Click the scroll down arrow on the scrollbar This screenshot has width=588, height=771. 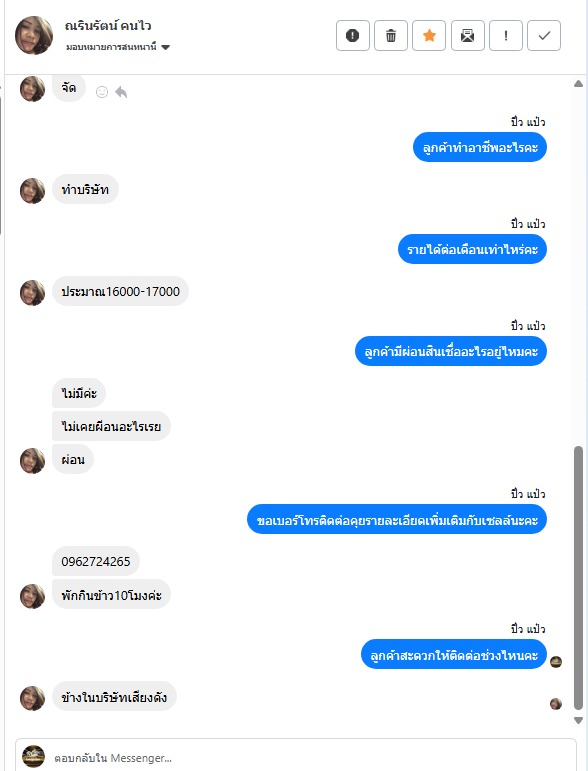579,720
